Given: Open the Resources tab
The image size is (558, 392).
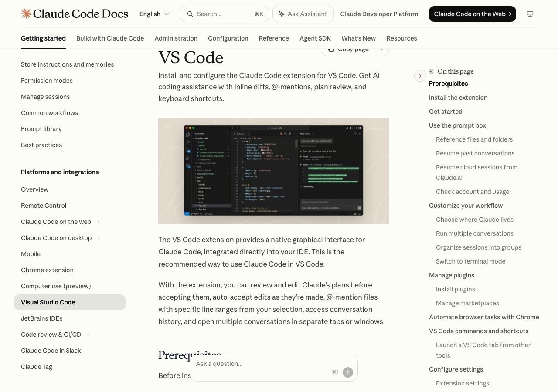Looking at the screenshot, I should point(401,38).
